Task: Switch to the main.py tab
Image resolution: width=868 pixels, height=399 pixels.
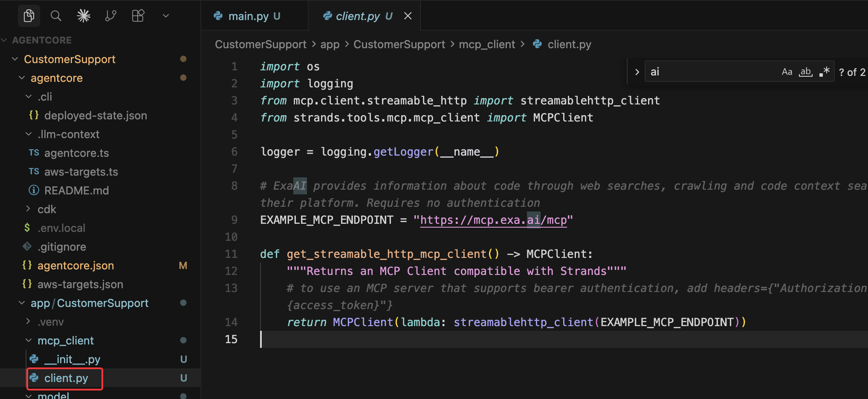Action: pyautogui.click(x=248, y=16)
